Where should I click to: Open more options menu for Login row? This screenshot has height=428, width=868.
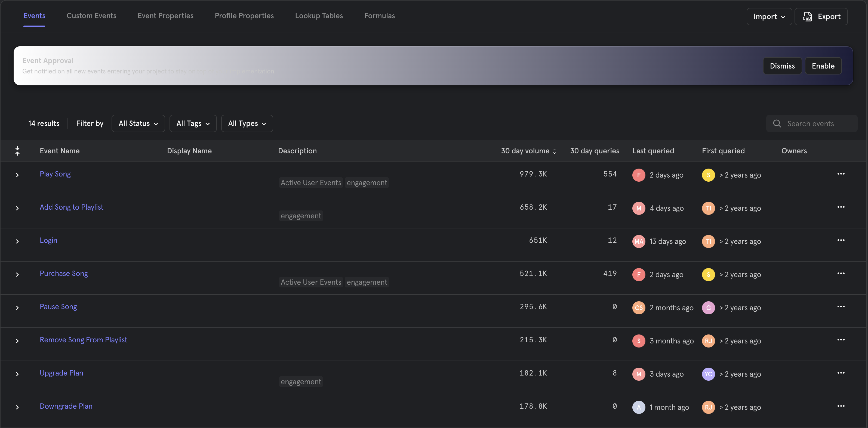pos(841,240)
